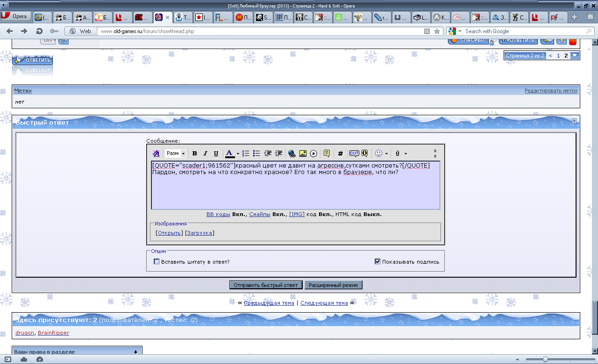Open closed tabs trash icon
Screen dimensions: 598x364
pos(590,17)
